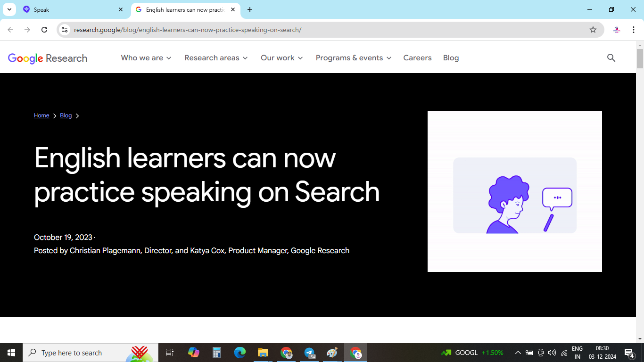
Task: Click the English learners article headline
Action: tap(207, 174)
